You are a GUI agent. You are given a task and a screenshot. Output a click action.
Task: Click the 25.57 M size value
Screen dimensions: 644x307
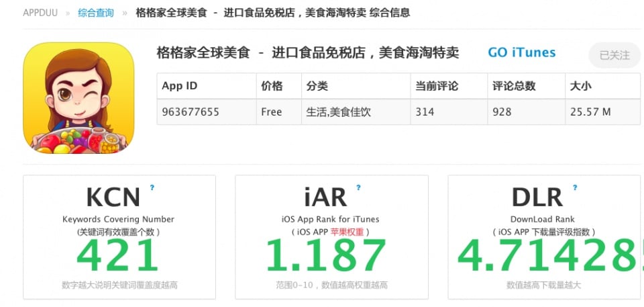(590, 112)
